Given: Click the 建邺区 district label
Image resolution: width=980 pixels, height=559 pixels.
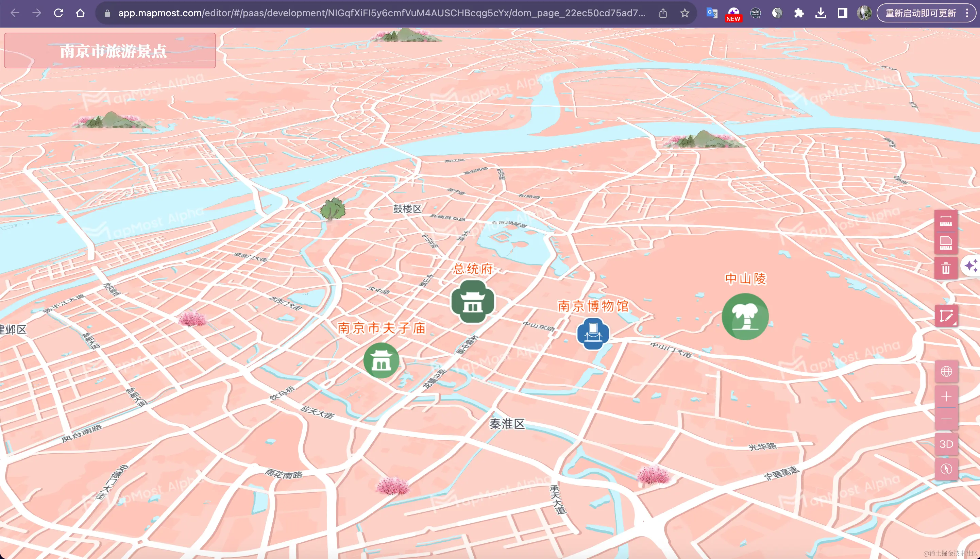Looking at the screenshot, I should [x=13, y=329].
